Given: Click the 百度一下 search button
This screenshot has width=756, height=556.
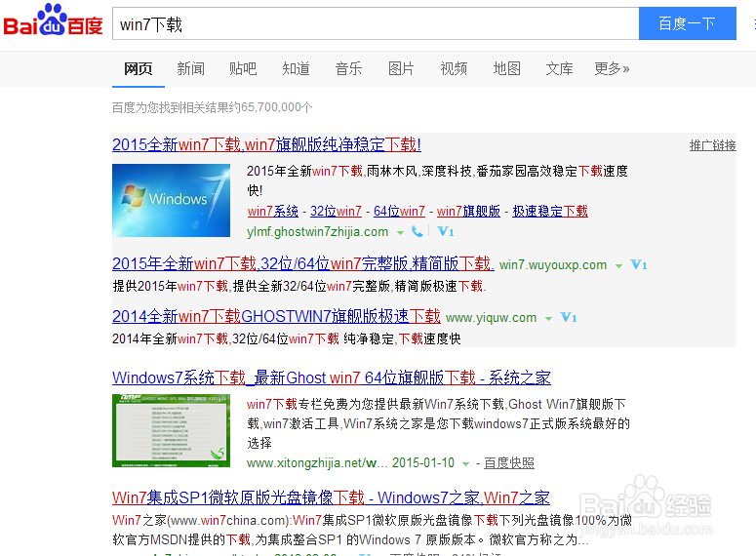Looking at the screenshot, I should point(688,23).
